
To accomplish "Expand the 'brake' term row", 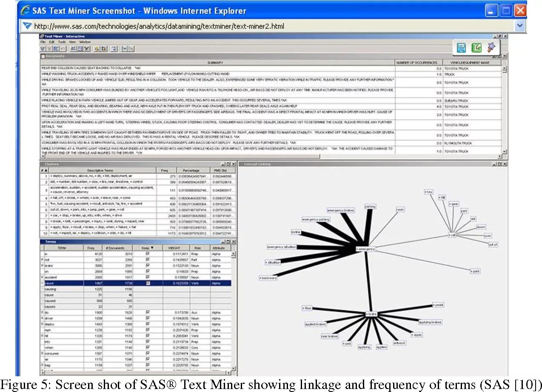I will (42, 265).
